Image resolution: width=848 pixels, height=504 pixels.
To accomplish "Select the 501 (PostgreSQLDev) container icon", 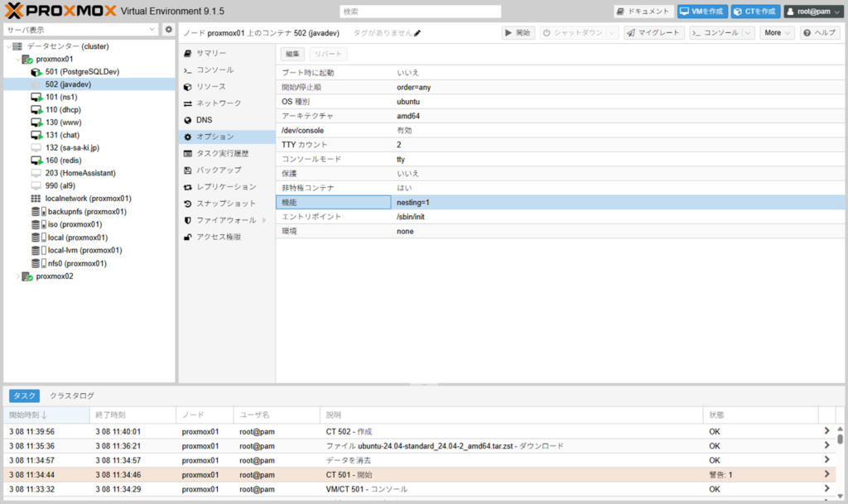I will tap(36, 72).
